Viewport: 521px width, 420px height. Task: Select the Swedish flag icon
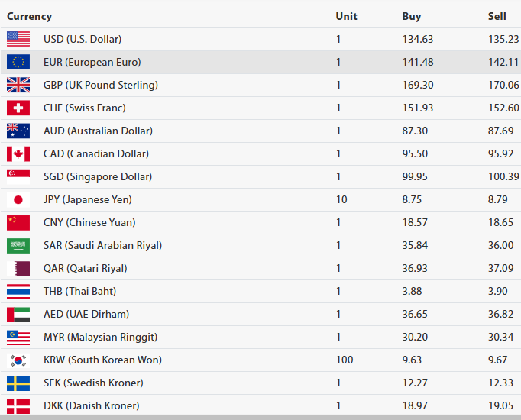(x=18, y=383)
